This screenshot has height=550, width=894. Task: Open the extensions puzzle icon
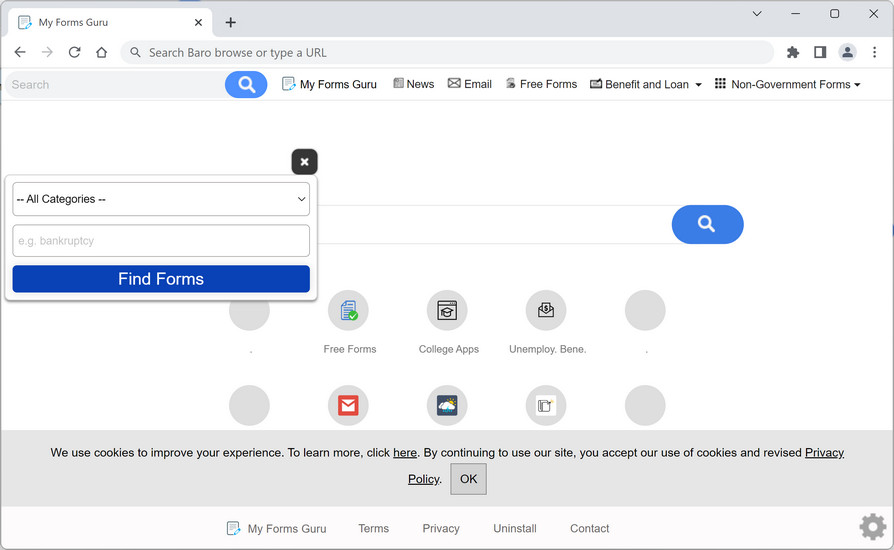pos(793,52)
